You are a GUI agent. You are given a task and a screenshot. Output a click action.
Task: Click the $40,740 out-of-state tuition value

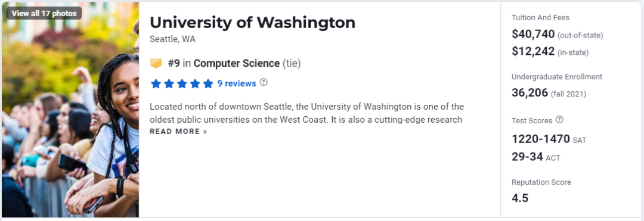coord(533,35)
